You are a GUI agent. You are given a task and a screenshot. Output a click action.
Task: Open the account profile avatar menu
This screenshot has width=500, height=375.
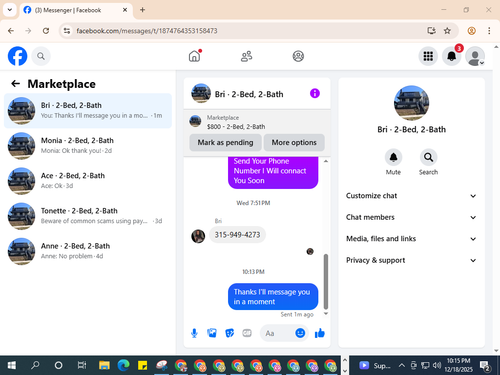coord(475,56)
